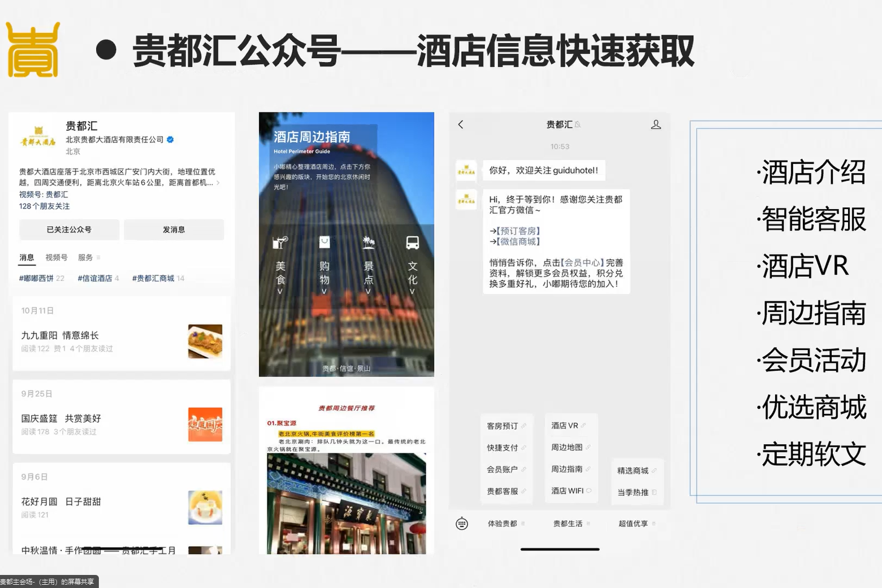Screen dimensions: 882x588
Task: Open the #嘟嘟西饼 topic tag
Action: coord(42,278)
